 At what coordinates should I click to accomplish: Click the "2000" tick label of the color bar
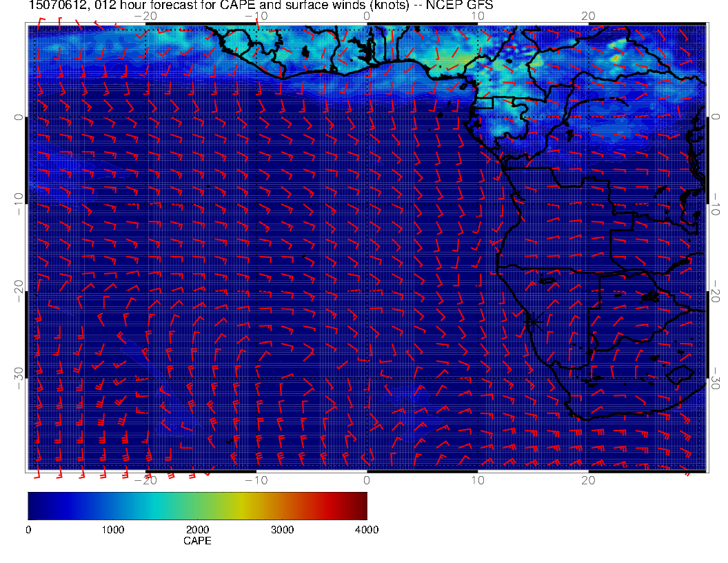pyautogui.click(x=197, y=530)
